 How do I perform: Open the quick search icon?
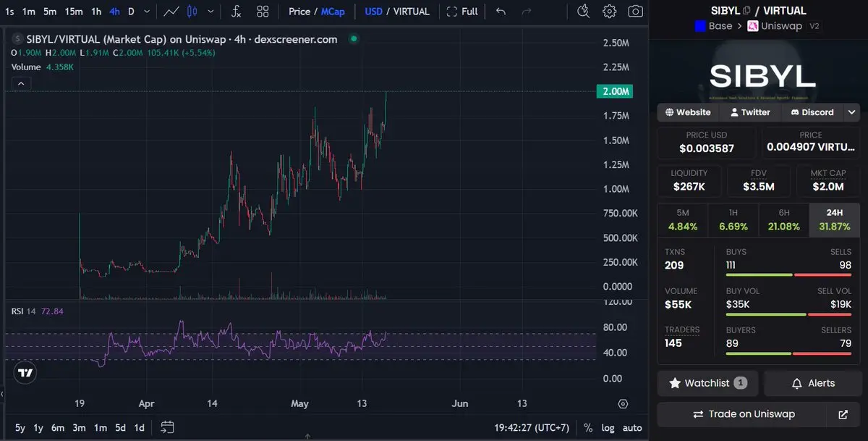pyautogui.click(x=584, y=12)
